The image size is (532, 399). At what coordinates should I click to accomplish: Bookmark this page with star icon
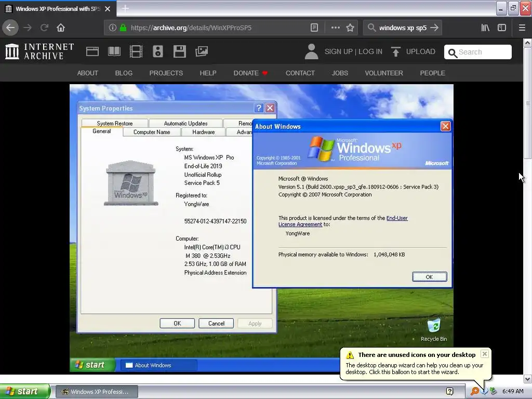[x=350, y=28]
